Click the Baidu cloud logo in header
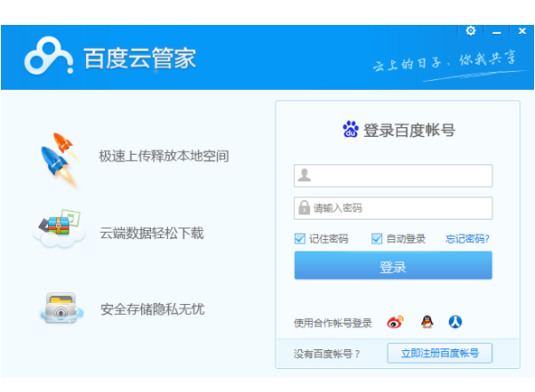The height and width of the screenshot is (392, 535). click(x=49, y=56)
